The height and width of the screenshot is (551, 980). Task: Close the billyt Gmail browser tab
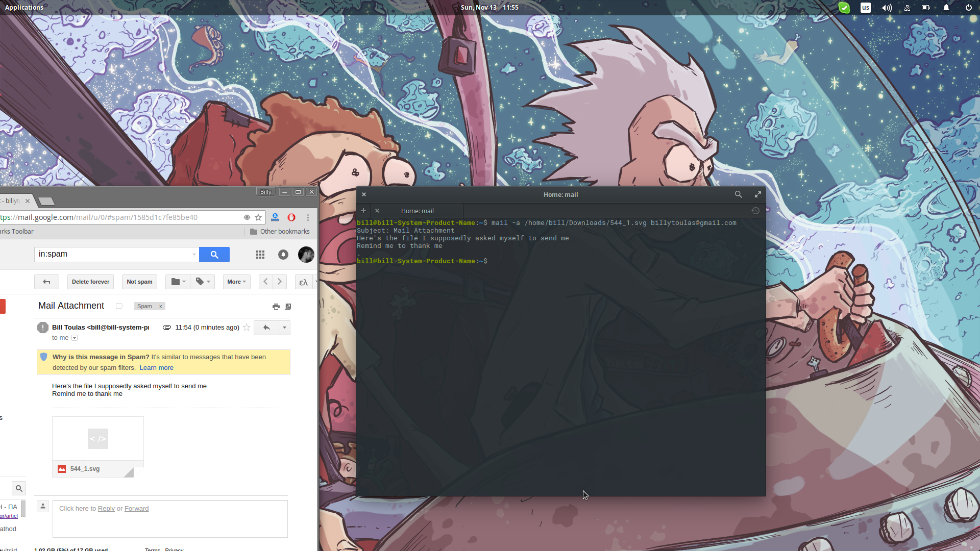coord(28,201)
